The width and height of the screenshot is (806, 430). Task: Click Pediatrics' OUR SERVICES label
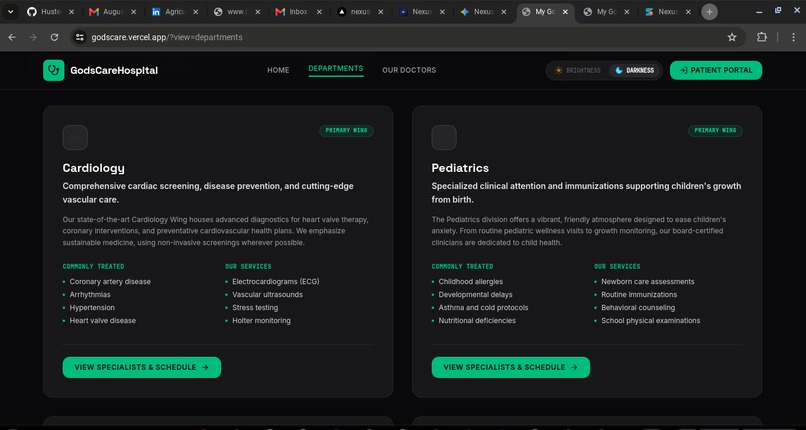(x=617, y=267)
